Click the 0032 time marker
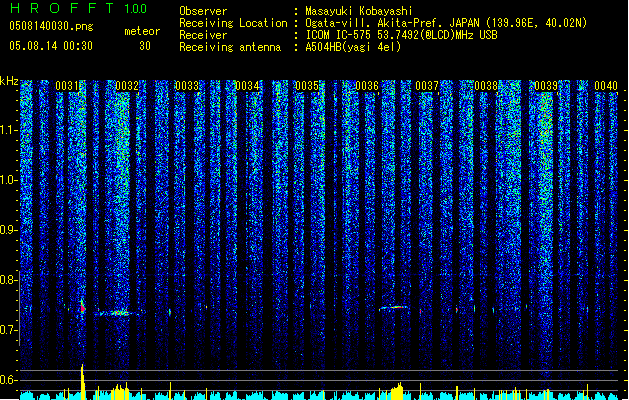The width and height of the screenshot is (629, 400). [x=127, y=86]
